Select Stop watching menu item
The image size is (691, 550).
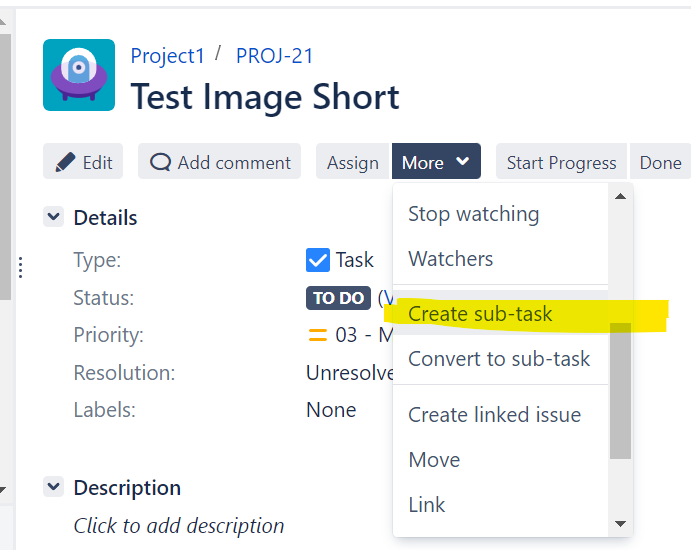tap(473, 214)
